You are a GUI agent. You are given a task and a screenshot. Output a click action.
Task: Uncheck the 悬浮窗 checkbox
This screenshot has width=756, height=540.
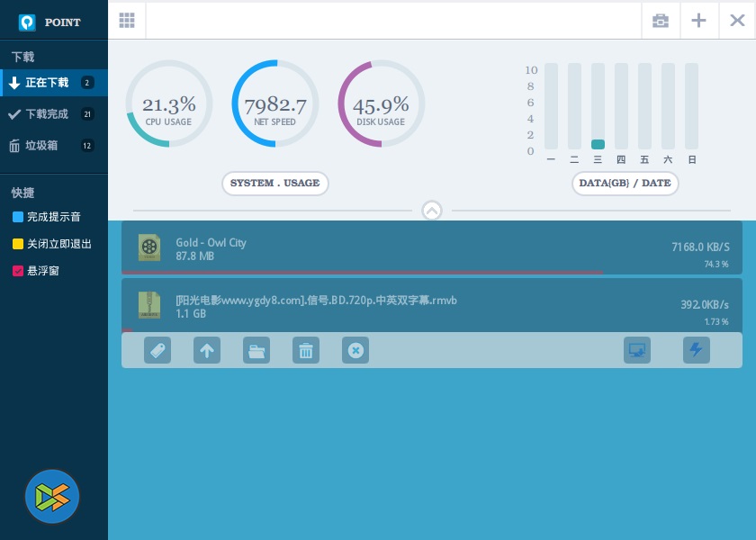click(18, 271)
